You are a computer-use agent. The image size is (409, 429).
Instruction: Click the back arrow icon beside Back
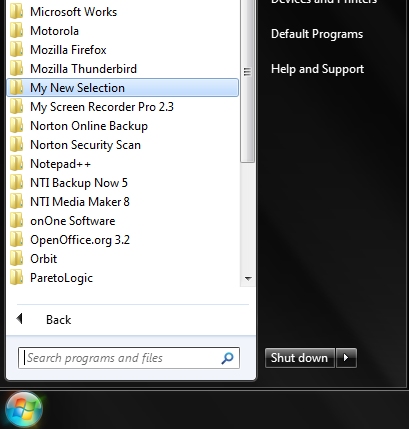19,319
